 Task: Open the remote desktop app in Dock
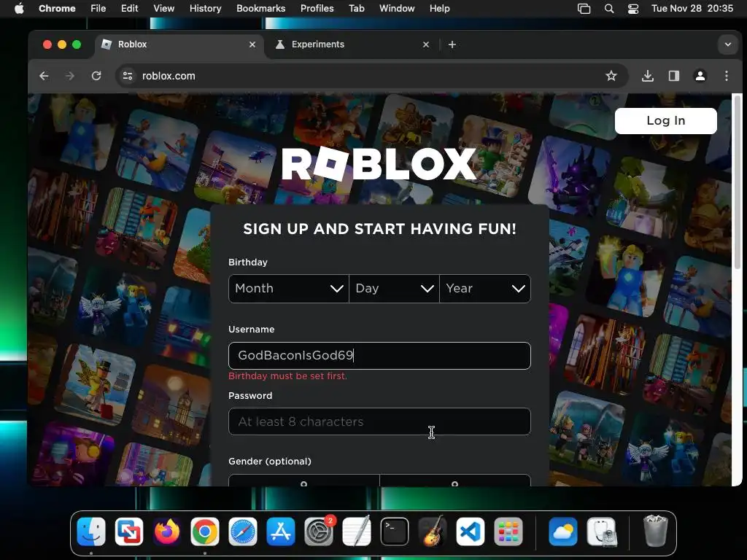(x=129, y=532)
